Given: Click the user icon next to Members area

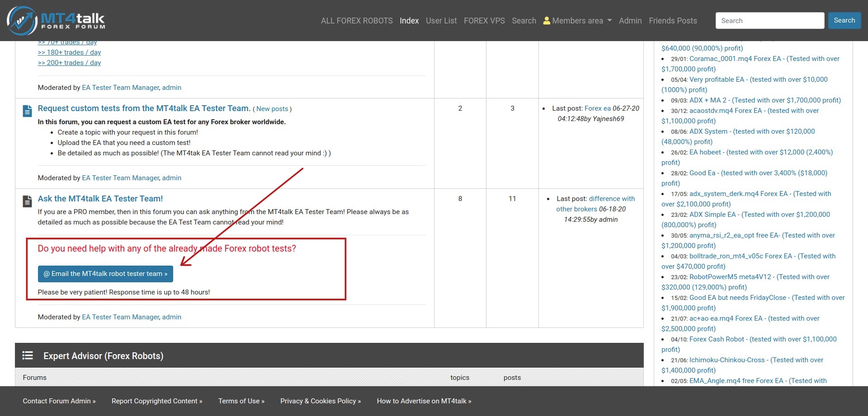Looking at the screenshot, I should 547,21.
